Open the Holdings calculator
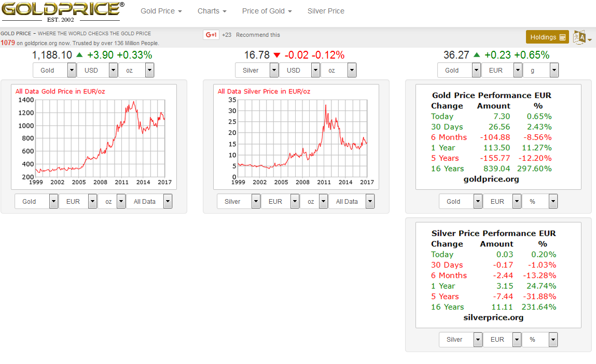The image size is (596, 364). click(547, 37)
